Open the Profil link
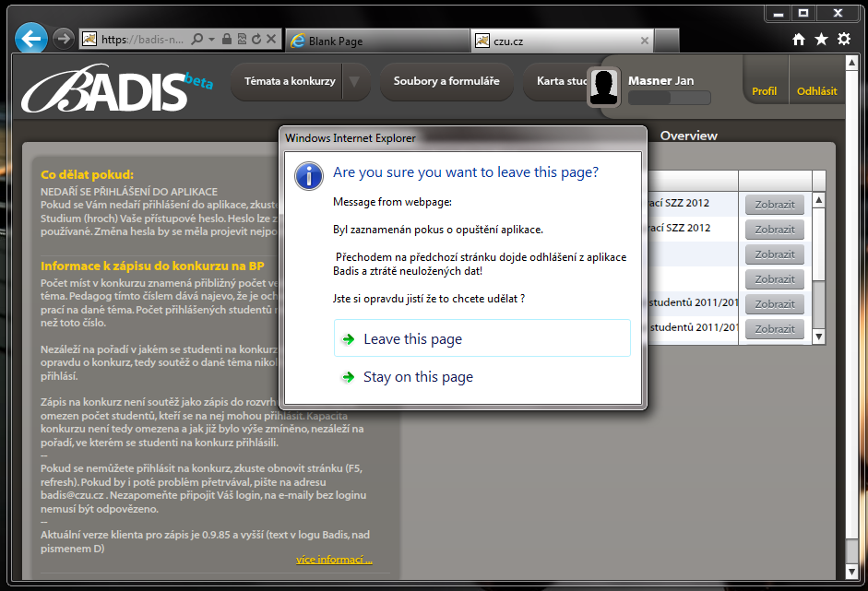The height and width of the screenshot is (591, 868). point(764,91)
